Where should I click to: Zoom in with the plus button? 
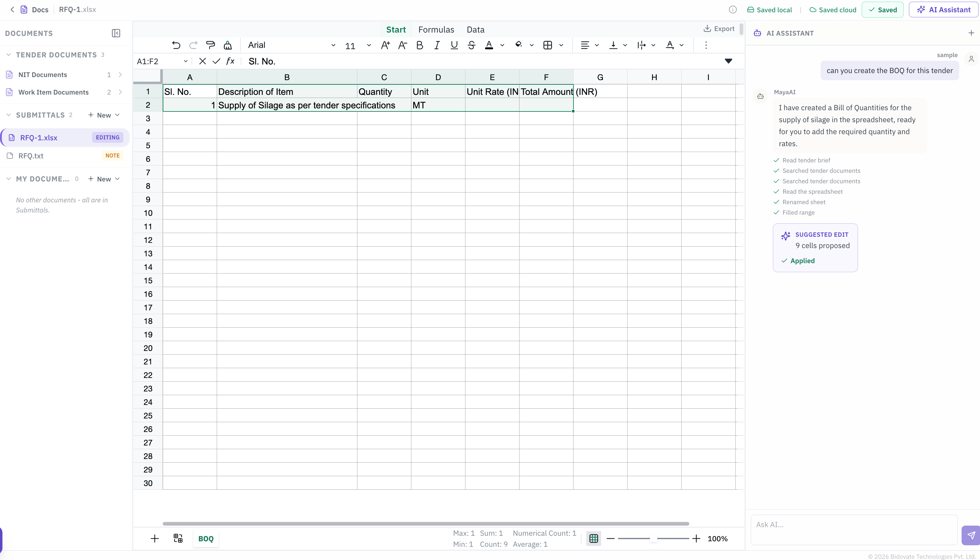(696, 539)
